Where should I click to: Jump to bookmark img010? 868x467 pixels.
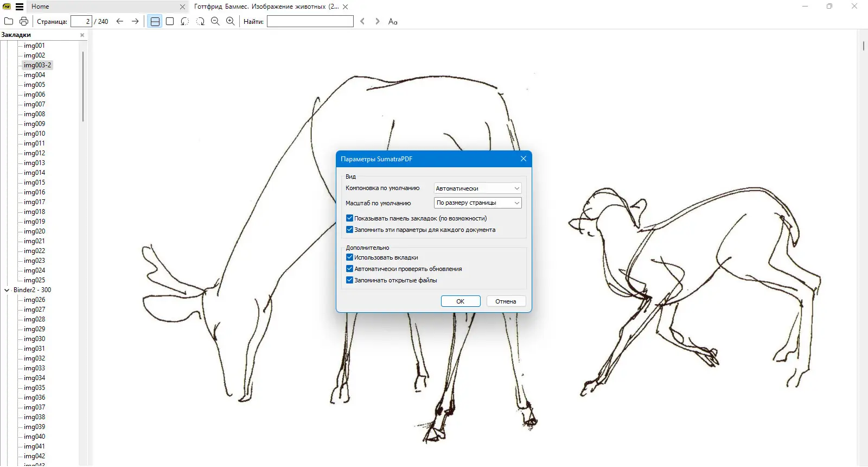(34, 134)
